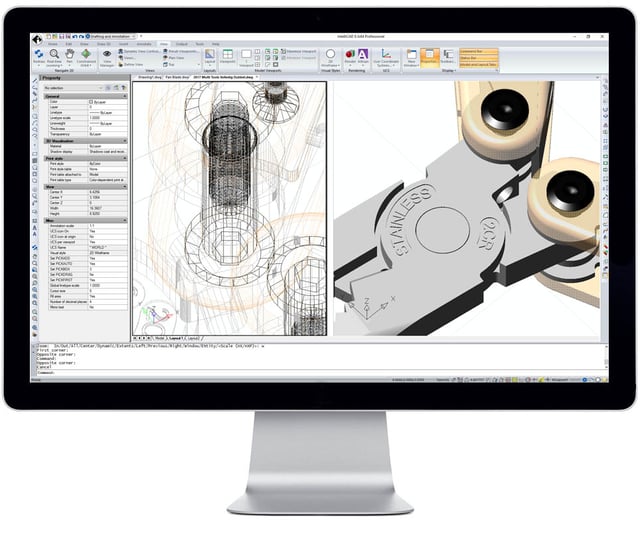Toggle Status Bar display
Image resolution: width=640 pixels, height=547 pixels.
(478, 56)
